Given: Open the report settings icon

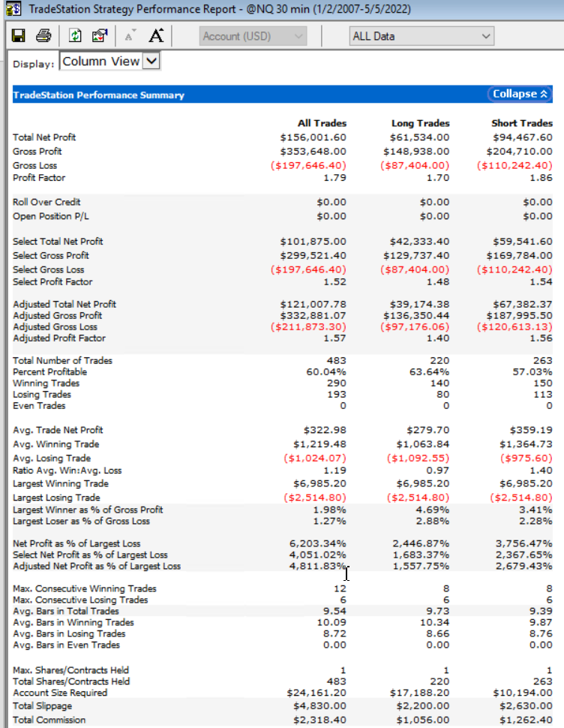Looking at the screenshot, I should (99, 35).
